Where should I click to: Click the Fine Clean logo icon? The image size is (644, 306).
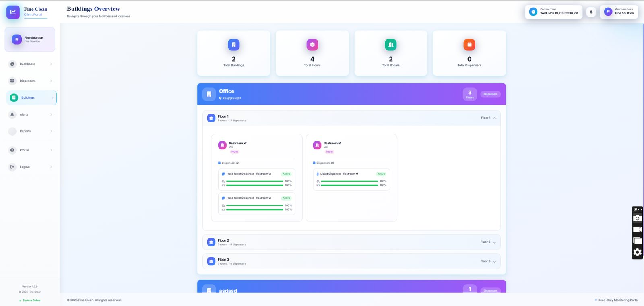(13, 12)
